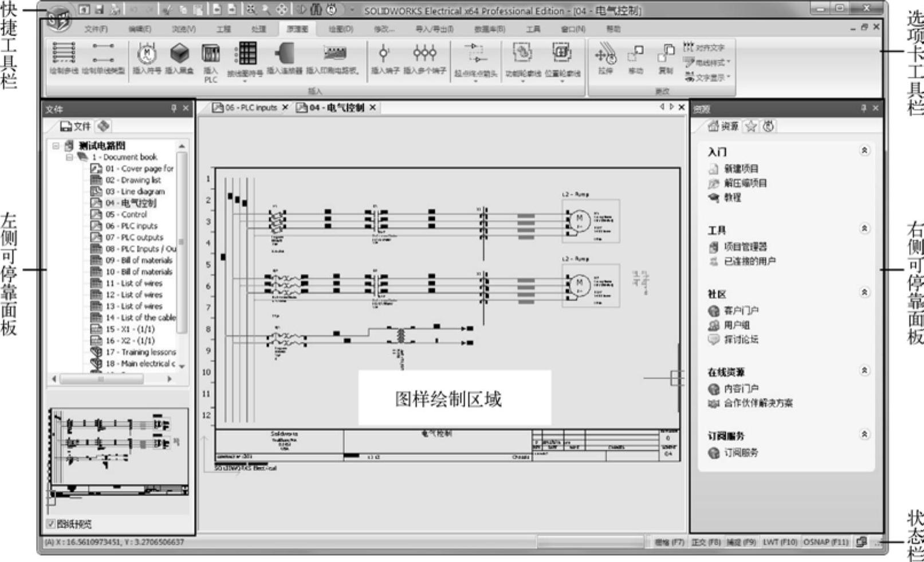Collapse the 入门 section chevron

click(x=864, y=150)
